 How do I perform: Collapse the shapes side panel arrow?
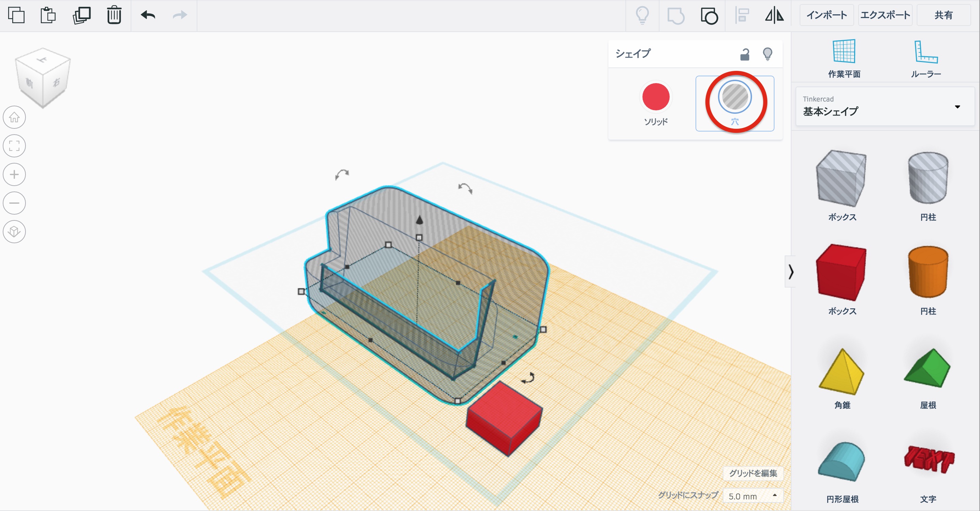pyautogui.click(x=790, y=272)
